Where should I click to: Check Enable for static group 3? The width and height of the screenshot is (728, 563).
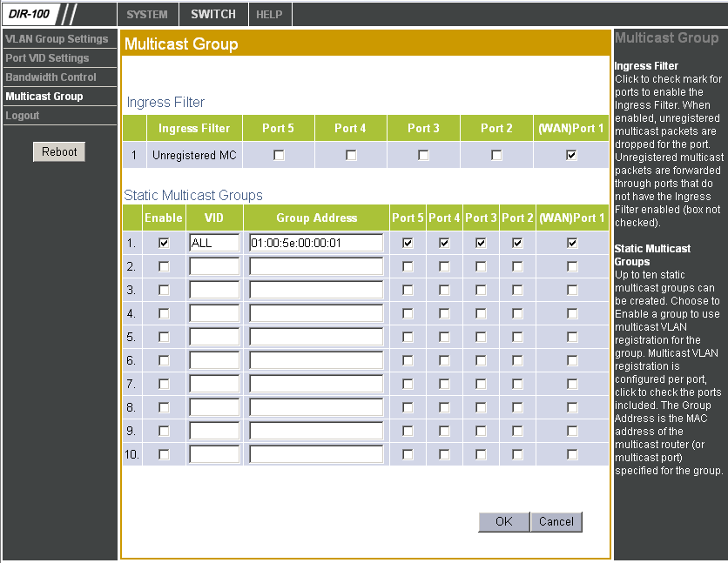[x=164, y=290]
